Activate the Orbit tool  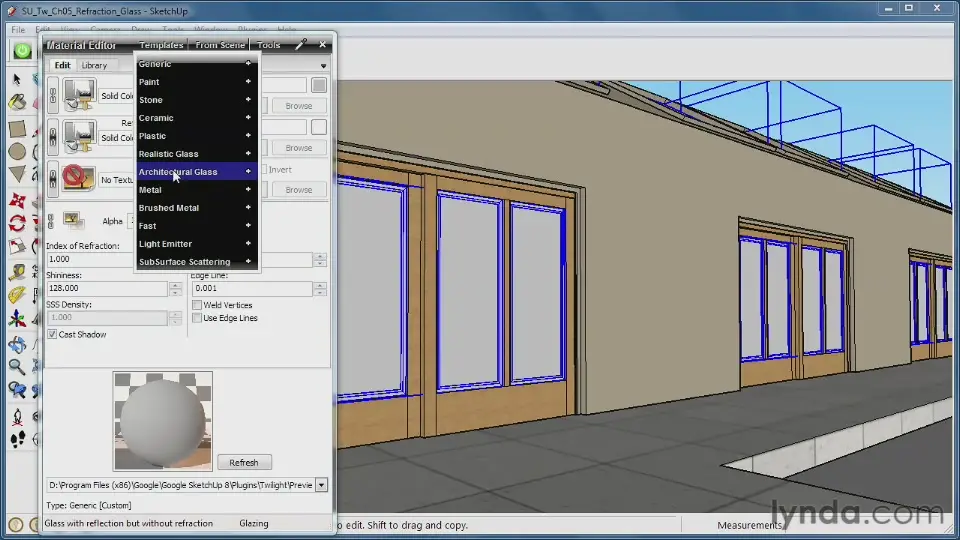coord(17,344)
